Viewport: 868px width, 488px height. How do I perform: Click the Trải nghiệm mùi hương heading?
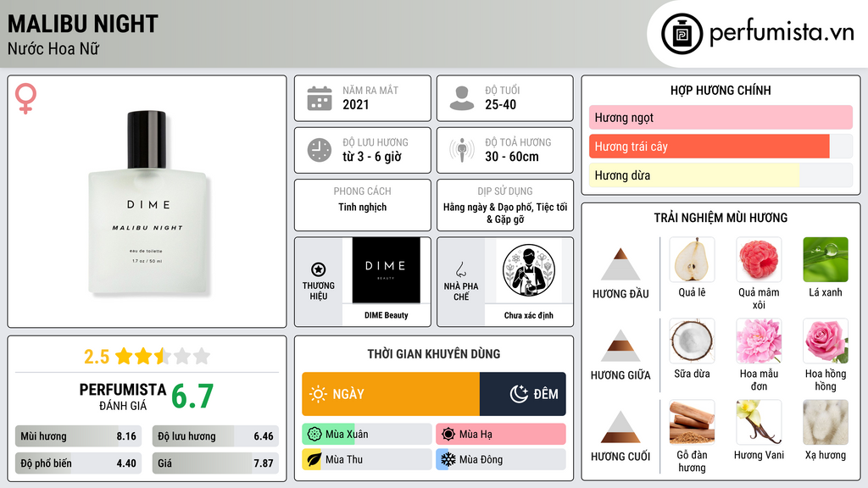click(x=721, y=218)
